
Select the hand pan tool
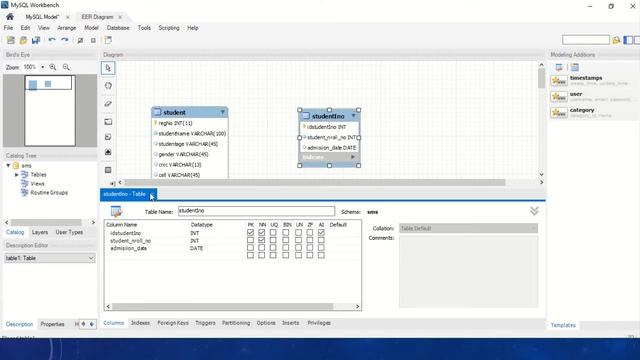pos(108,86)
